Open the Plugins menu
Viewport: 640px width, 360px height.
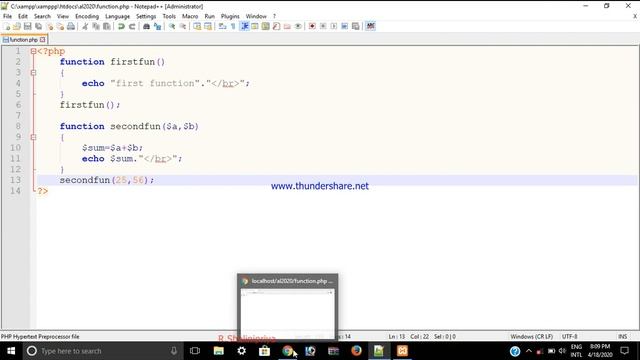point(230,16)
